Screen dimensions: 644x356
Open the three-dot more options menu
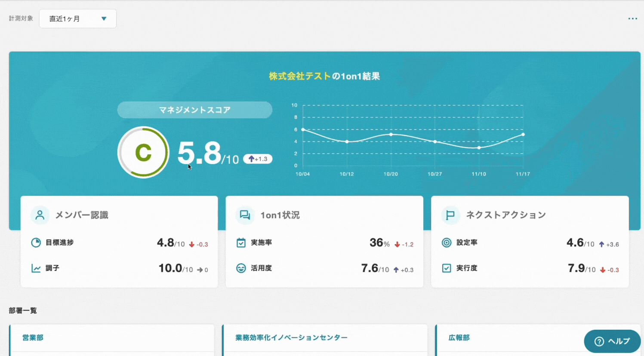click(632, 19)
